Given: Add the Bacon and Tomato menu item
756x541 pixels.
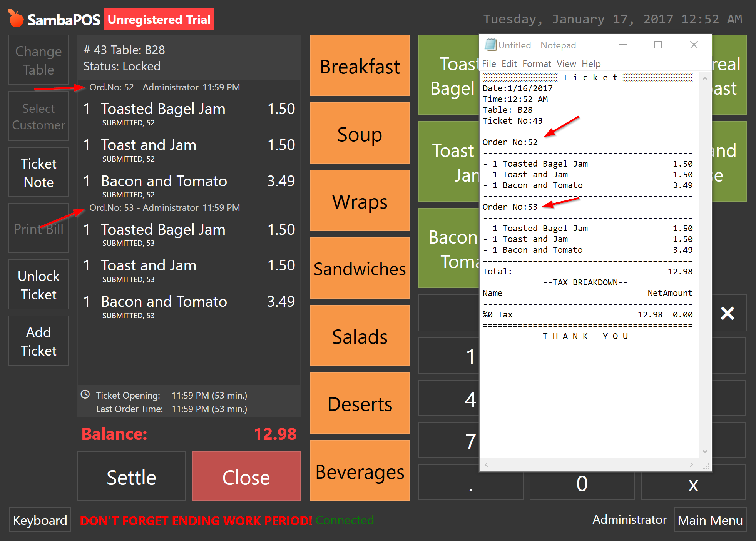Looking at the screenshot, I should [x=449, y=248].
